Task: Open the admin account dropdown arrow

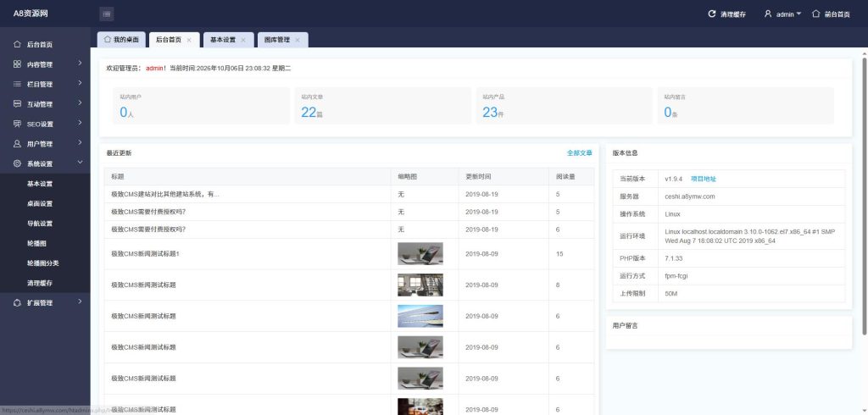Action: tap(798, 14)
